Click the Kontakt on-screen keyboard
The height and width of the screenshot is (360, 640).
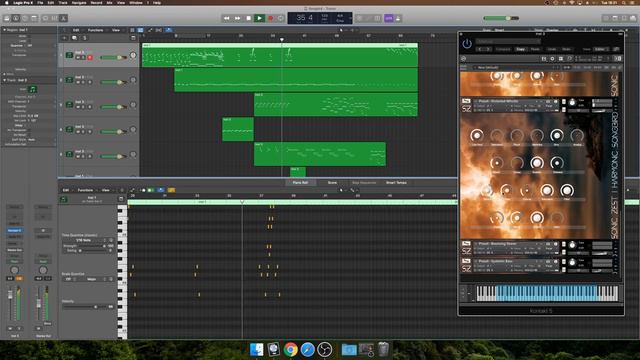point(547,293)
